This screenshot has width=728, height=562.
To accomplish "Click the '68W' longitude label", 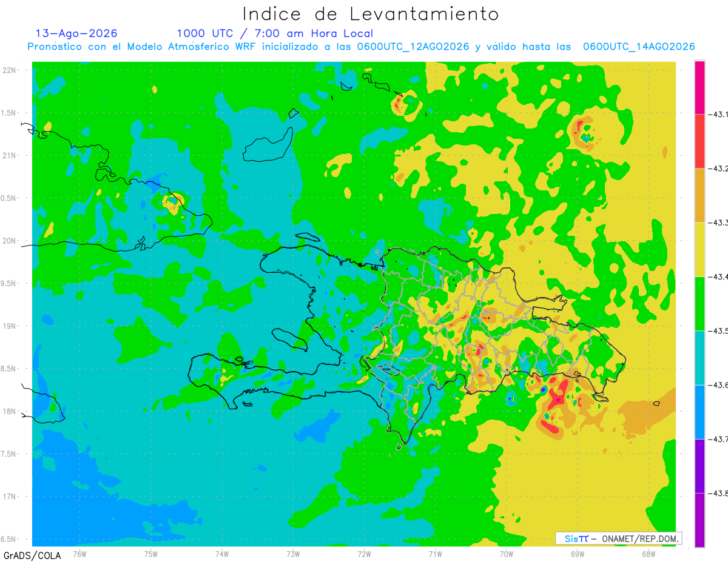I will [x=649, y=554].
